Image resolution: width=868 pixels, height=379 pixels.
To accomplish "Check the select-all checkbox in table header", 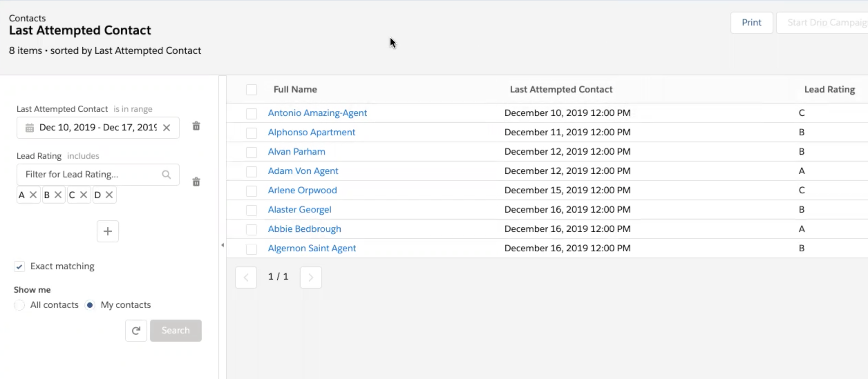I will point(252,89).
